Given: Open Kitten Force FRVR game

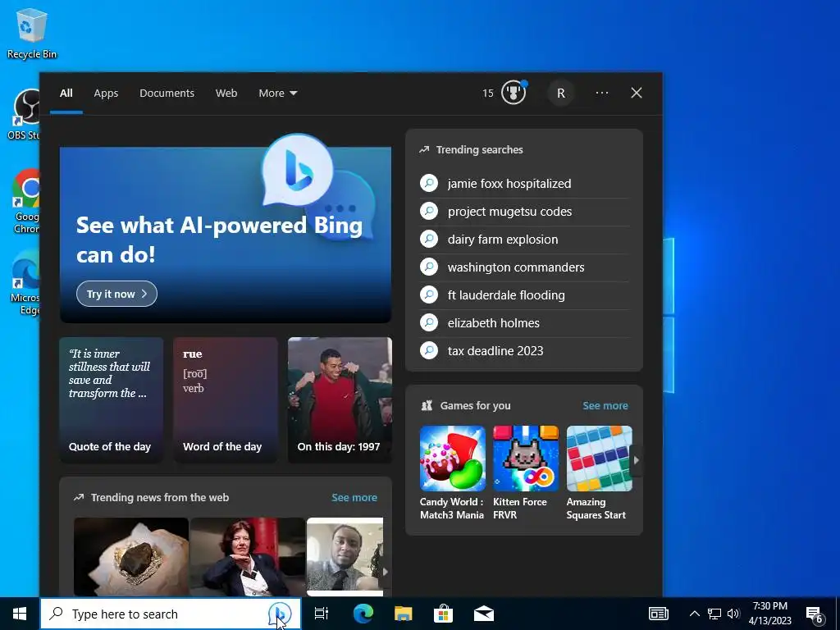Looking at the screenshot, I should click(x=526, y=473).
